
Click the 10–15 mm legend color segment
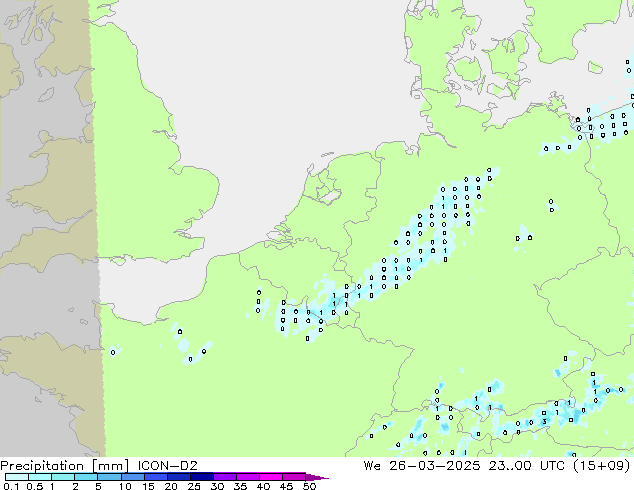click(x=133, y=477)
